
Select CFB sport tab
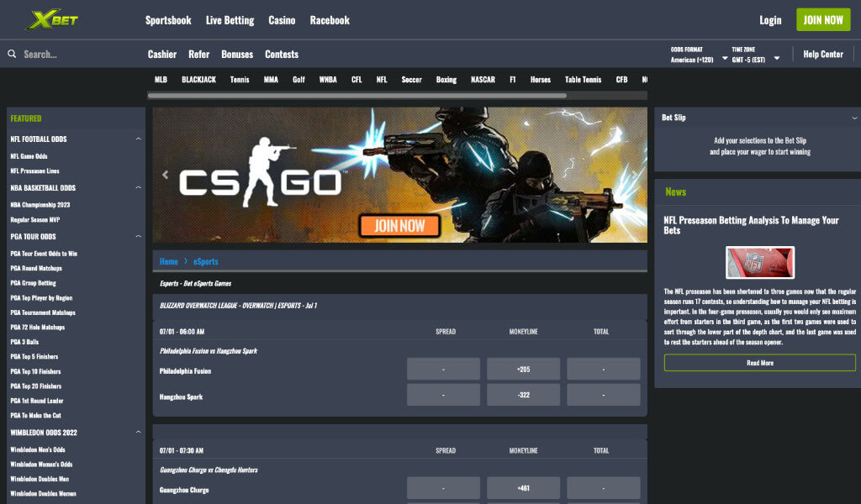(x=621, y=80)
